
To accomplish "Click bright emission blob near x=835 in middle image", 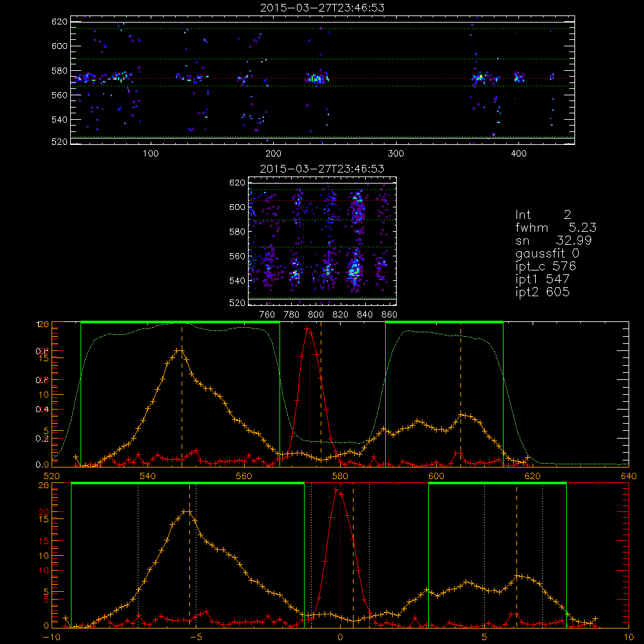I will click(354, 270).
